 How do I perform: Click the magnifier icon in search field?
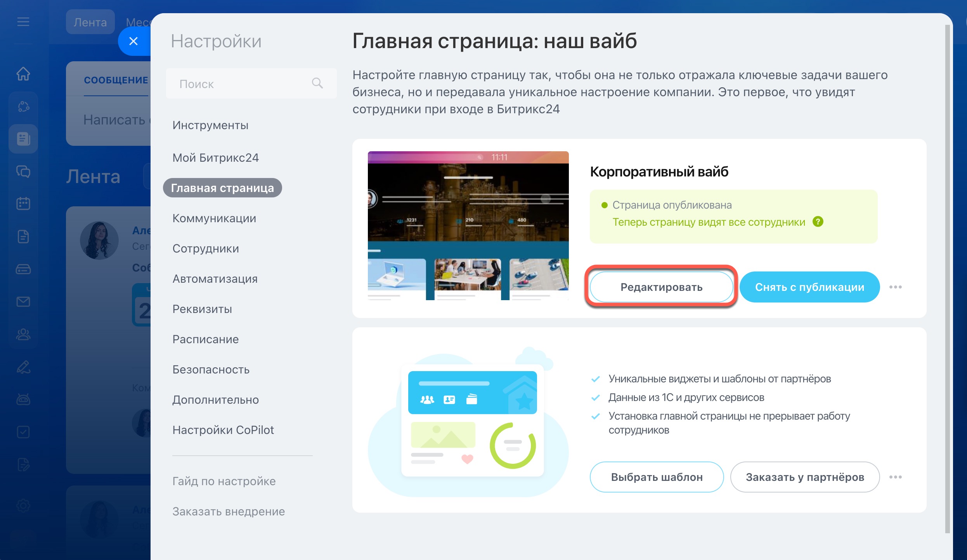317,83
